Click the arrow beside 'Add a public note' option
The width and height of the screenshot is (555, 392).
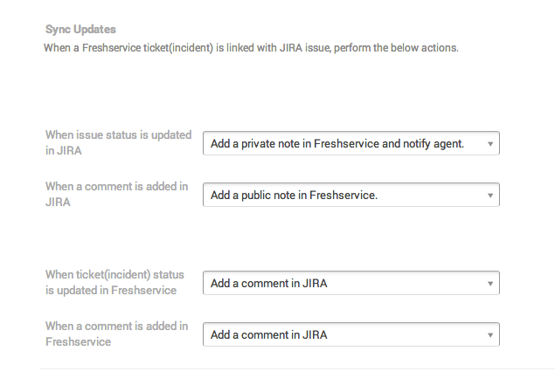coord(490,195)
